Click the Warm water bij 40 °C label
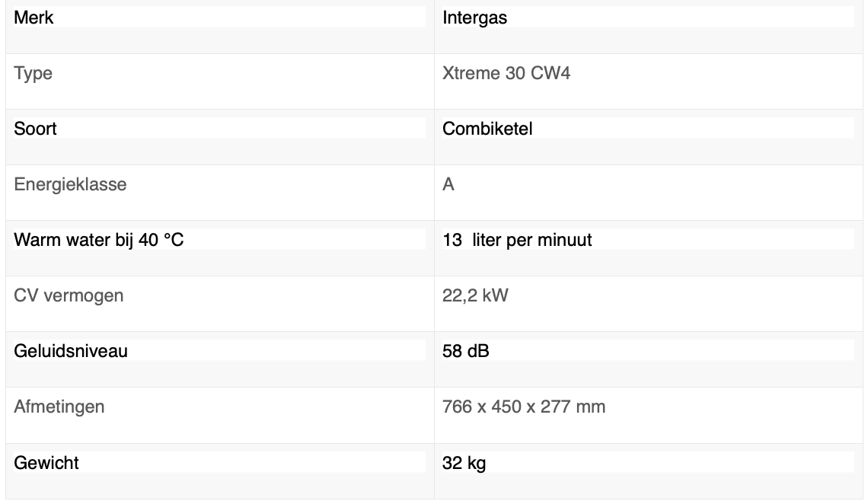Viewport: 868px width, 504px height. point(99,240)
